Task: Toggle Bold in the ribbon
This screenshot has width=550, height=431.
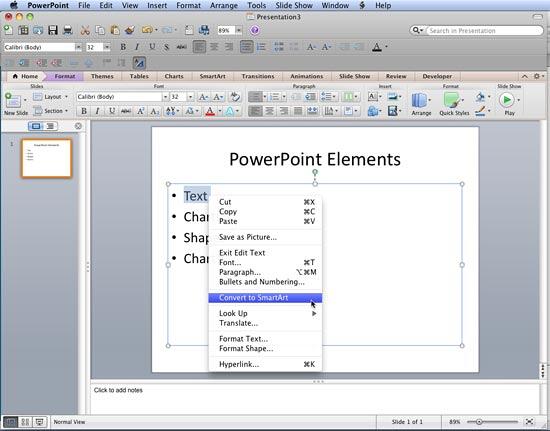Action: point(84,111)
